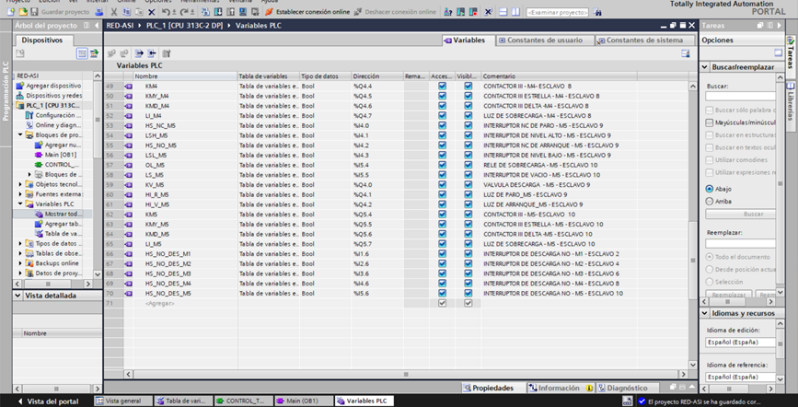Collapse the Buscar/reemplazar section

tap(705, 67)
